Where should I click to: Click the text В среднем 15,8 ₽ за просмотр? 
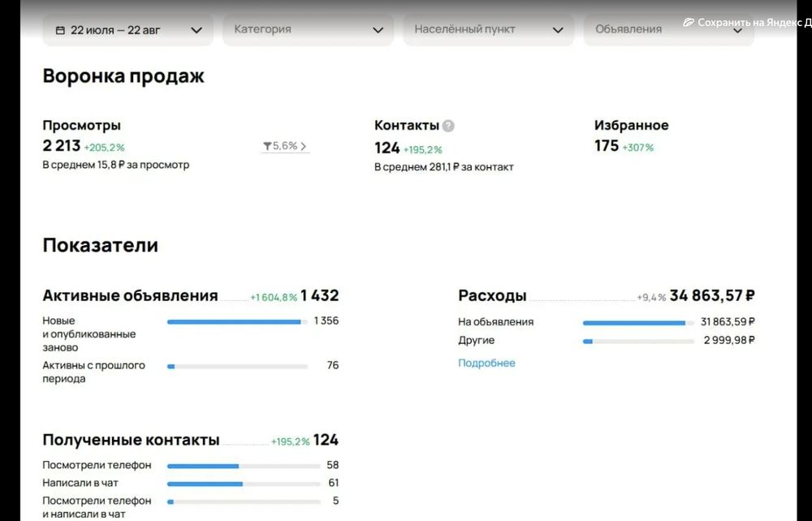coord(116,165)
